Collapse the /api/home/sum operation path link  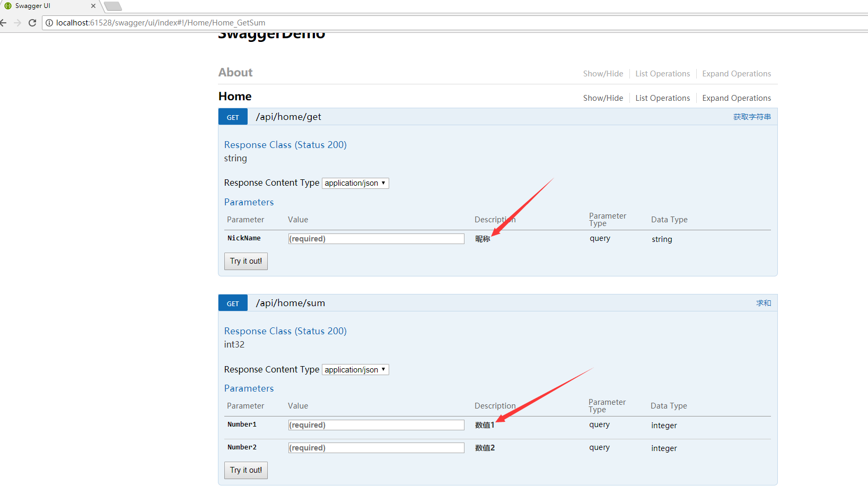[x=291, y=303]
